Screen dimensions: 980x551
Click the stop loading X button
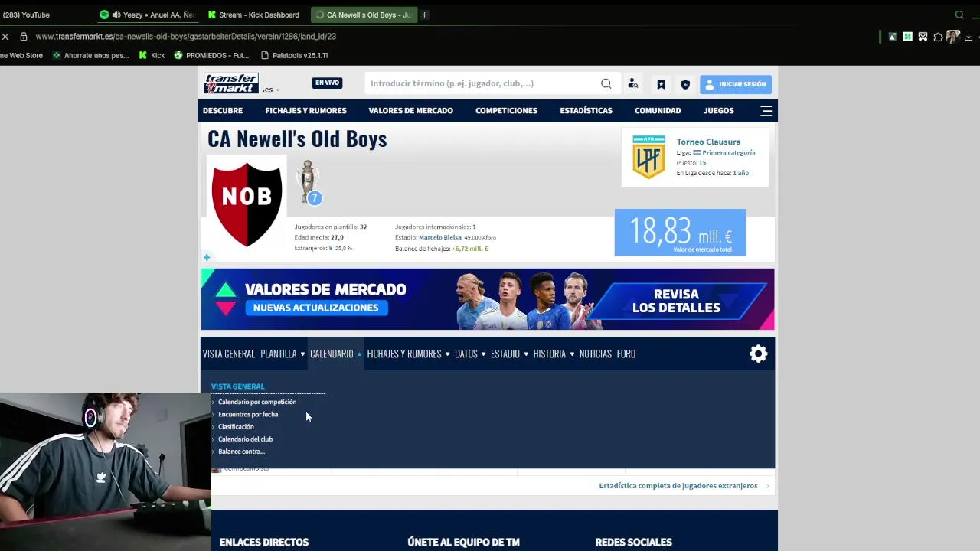tap(5, 36)
